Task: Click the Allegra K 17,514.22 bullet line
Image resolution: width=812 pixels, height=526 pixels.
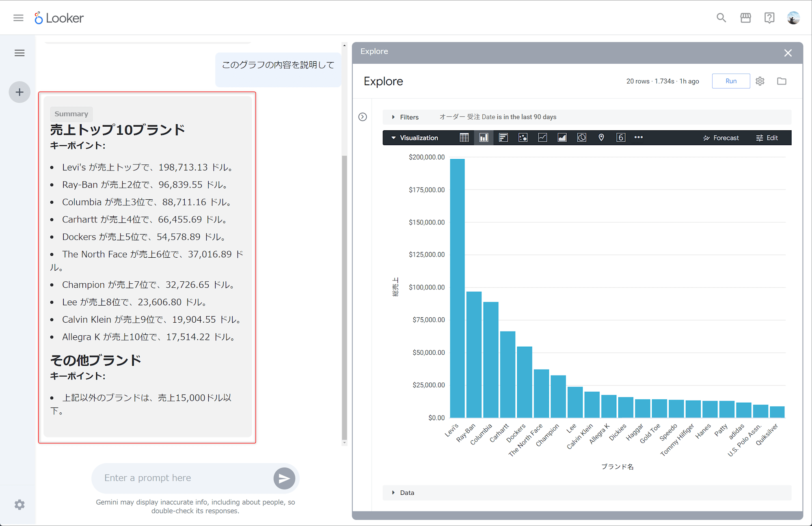Action: tap(149, 337)
